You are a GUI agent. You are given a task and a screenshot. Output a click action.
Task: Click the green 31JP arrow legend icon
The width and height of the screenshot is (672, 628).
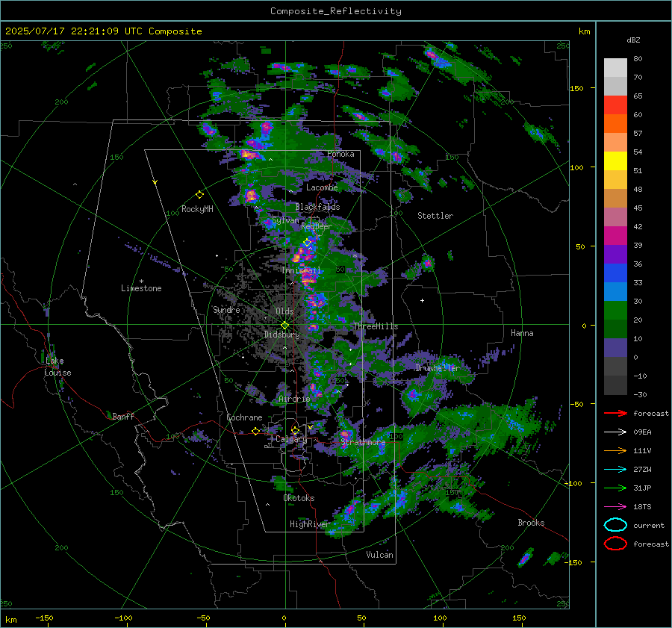pos(615,488)
